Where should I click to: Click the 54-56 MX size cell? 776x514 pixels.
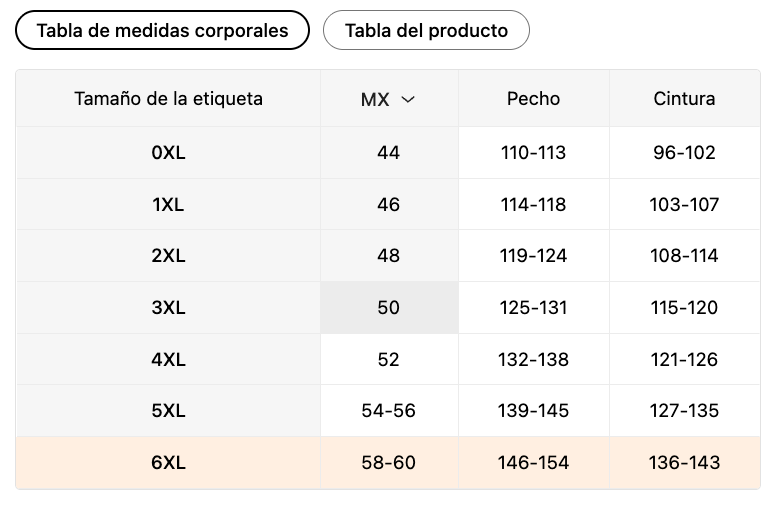pyautogui.click(x=389, y=411)
